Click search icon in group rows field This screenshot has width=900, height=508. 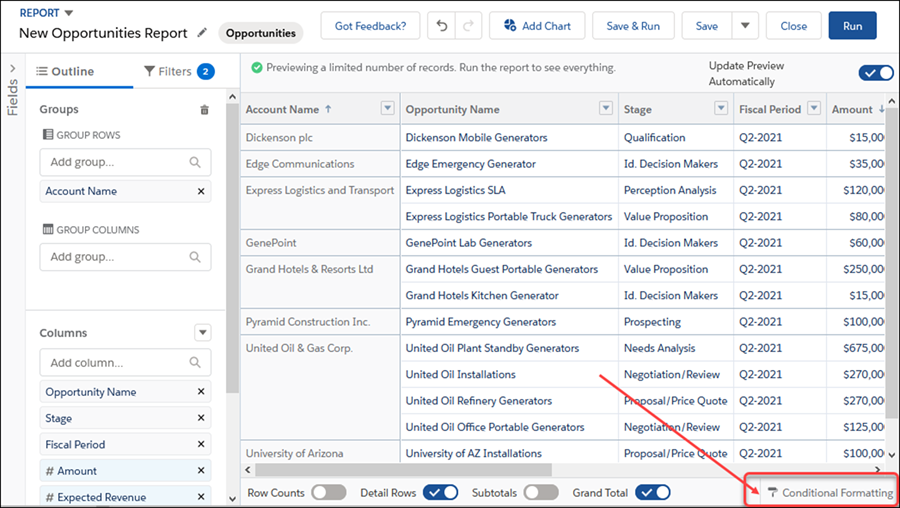click(195, 162)
